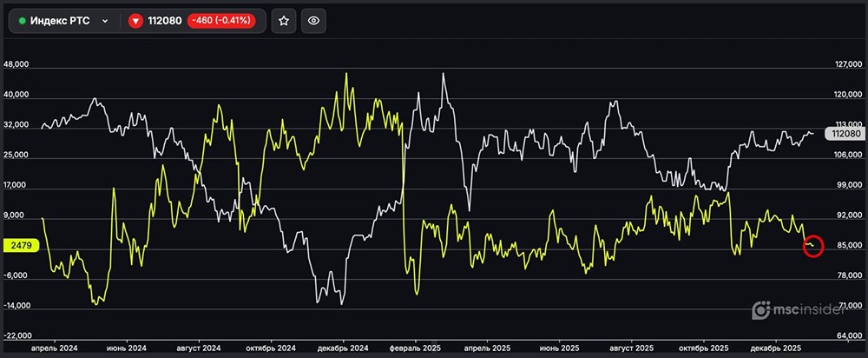Select август 2024 on the time axis

point(199,348)
